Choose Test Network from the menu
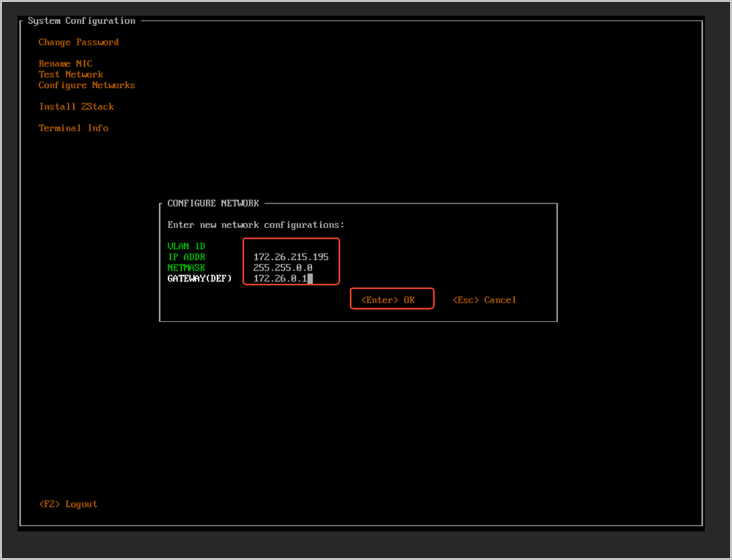Screen dimensions: 732x560 [x=71, y=74]
